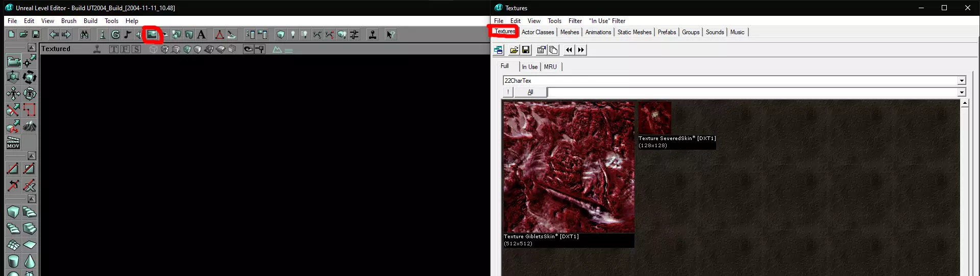Build all with cube and bulb icon
980x276 pixels.
coord(342,34)
